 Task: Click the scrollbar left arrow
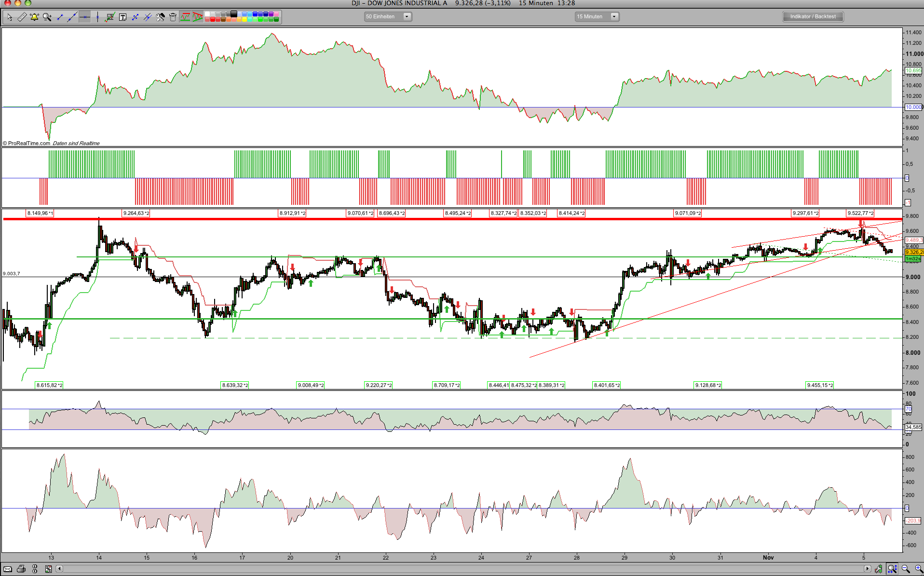point(59,569)
